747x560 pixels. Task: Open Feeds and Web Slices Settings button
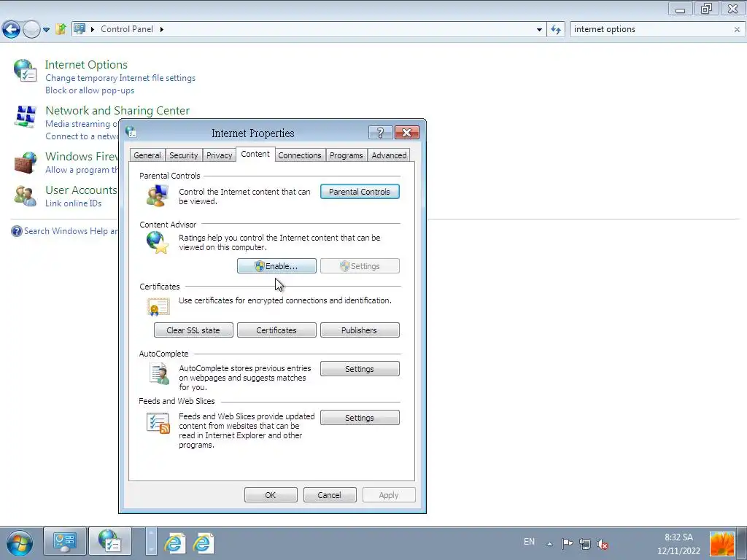[x=360, y=418]
